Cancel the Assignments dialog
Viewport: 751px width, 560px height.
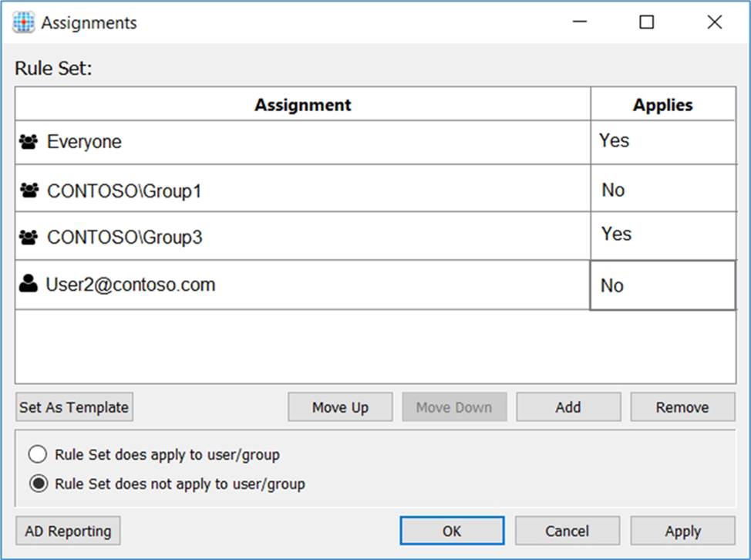click(567, 531)
